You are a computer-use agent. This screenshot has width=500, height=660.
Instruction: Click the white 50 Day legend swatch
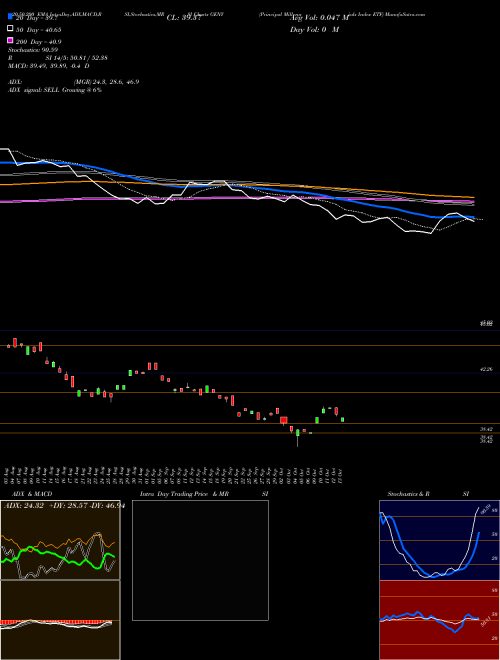click(x=10, y=29)
